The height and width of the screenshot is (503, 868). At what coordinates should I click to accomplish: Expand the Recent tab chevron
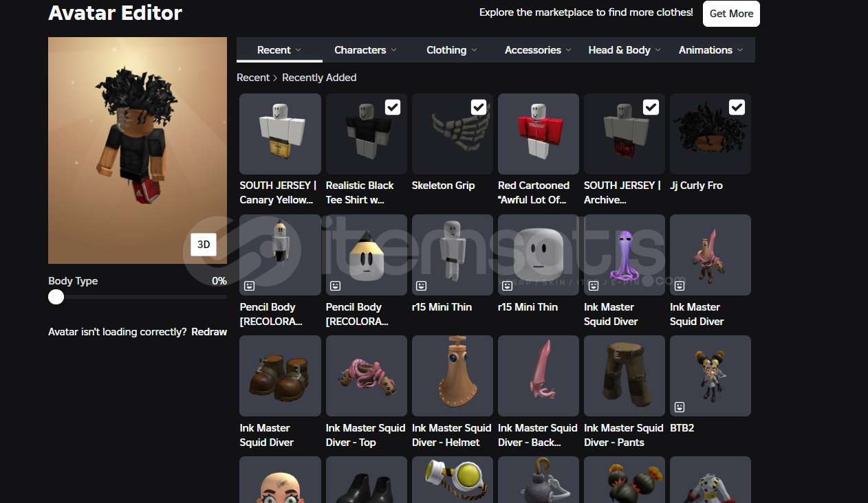pos(299,50)
